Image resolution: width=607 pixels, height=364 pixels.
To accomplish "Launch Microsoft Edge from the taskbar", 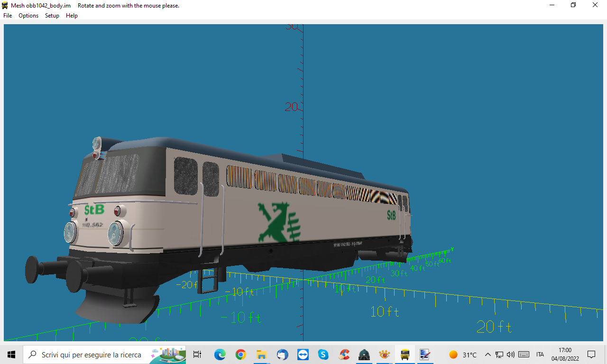I will click(x=220, y=355).
